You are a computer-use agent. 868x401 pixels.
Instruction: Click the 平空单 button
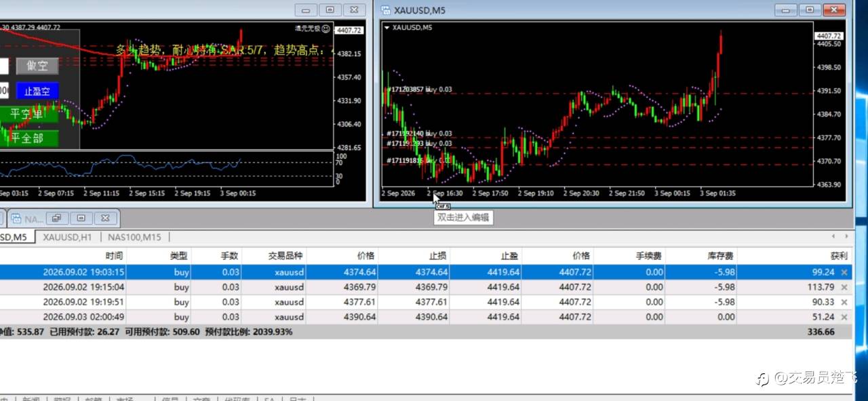(x=28, y=113)
